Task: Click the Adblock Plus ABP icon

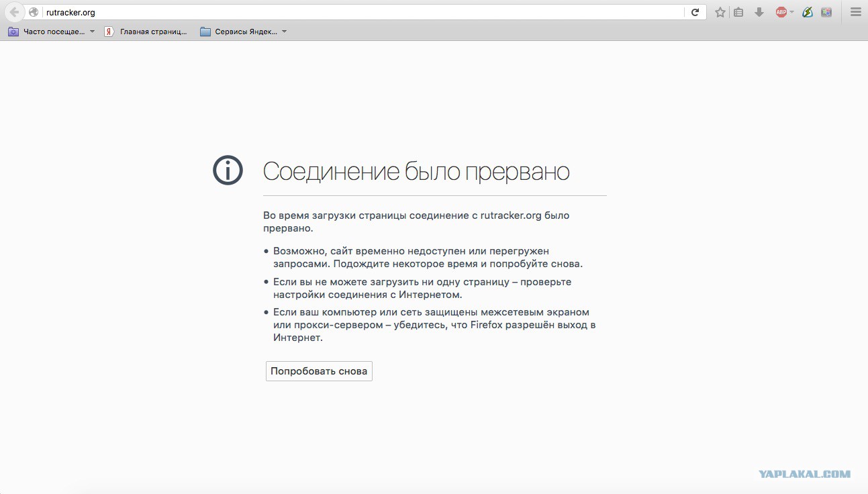Action: click(x=781, y=12)
